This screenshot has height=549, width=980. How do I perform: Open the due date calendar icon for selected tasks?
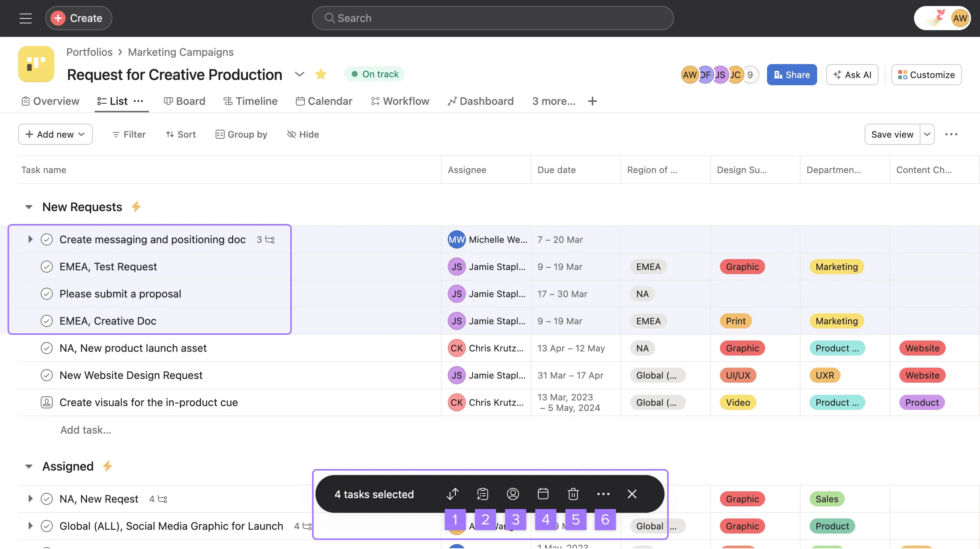click(543, 494)
